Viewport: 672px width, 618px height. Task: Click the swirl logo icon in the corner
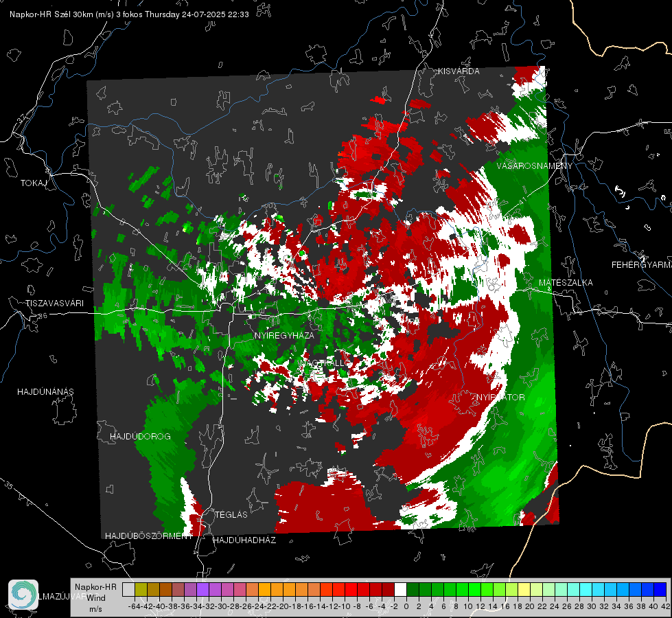pos(23,595)
